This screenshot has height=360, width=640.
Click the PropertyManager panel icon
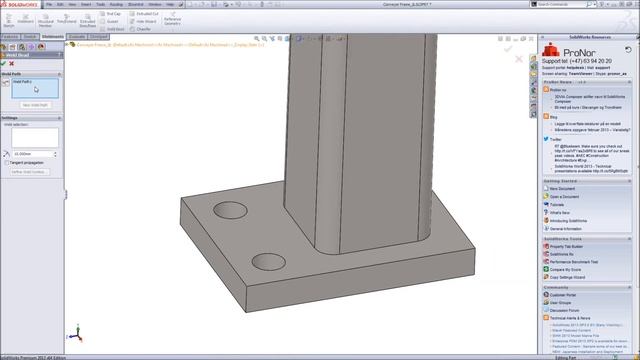(13, 47)
